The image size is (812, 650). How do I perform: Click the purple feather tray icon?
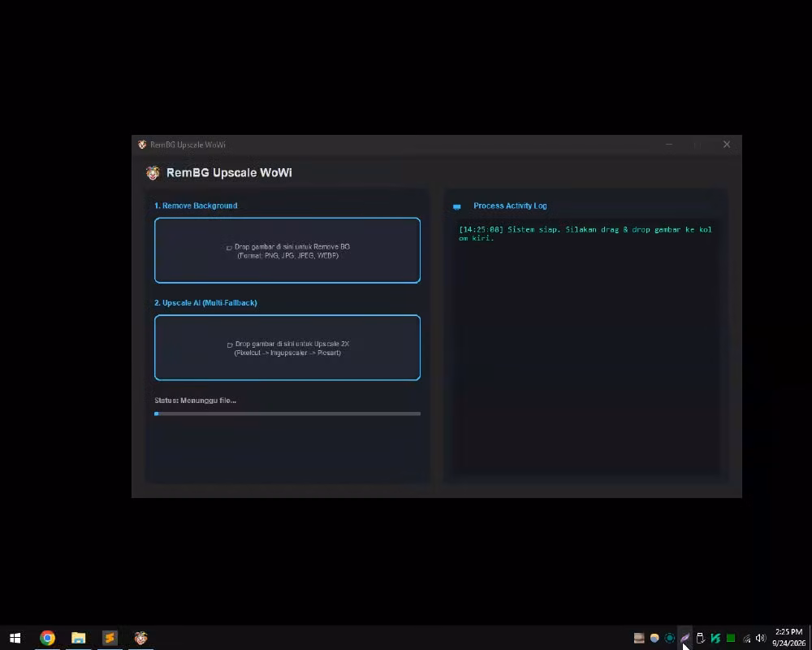pos(685,638)
